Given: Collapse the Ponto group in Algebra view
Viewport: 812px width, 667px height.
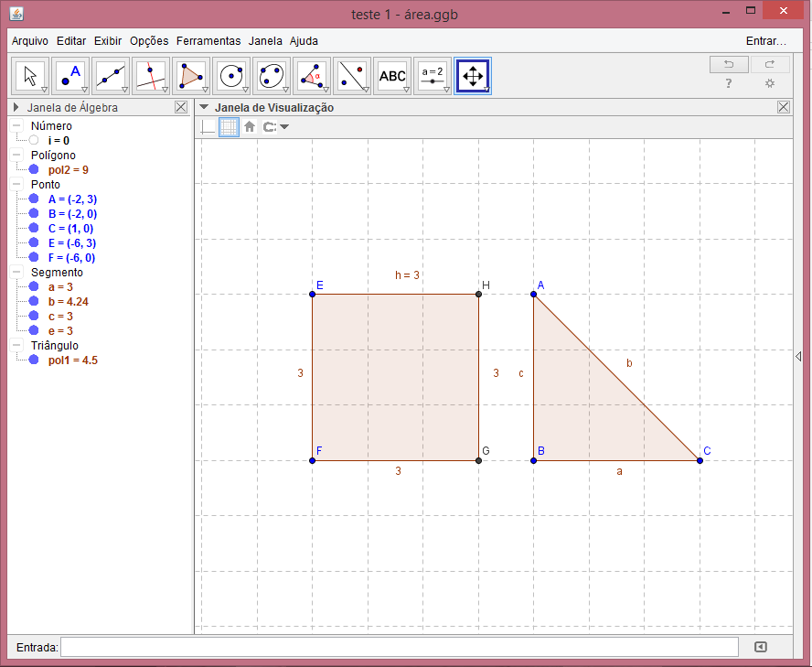Looking at the screenshot, I should click(x=17, y=185).
